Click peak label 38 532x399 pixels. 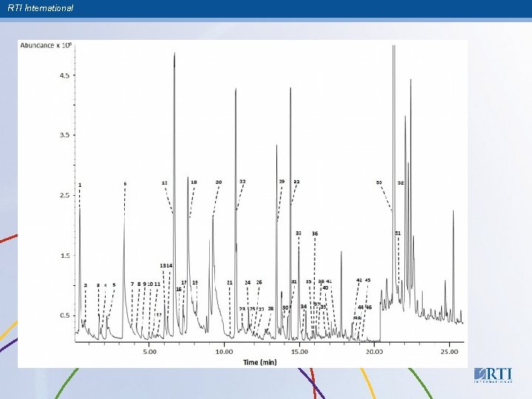click(321, 282)
